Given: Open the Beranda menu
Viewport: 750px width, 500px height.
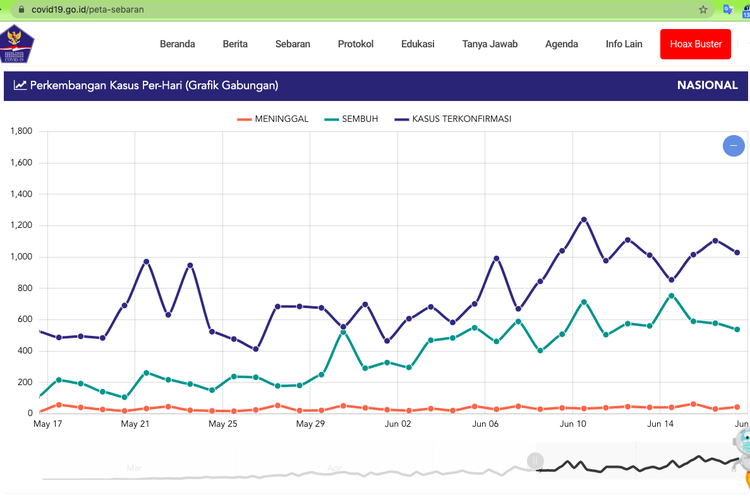Looking at the screenshot, I should pyautogui.click(x=177, y=44).
